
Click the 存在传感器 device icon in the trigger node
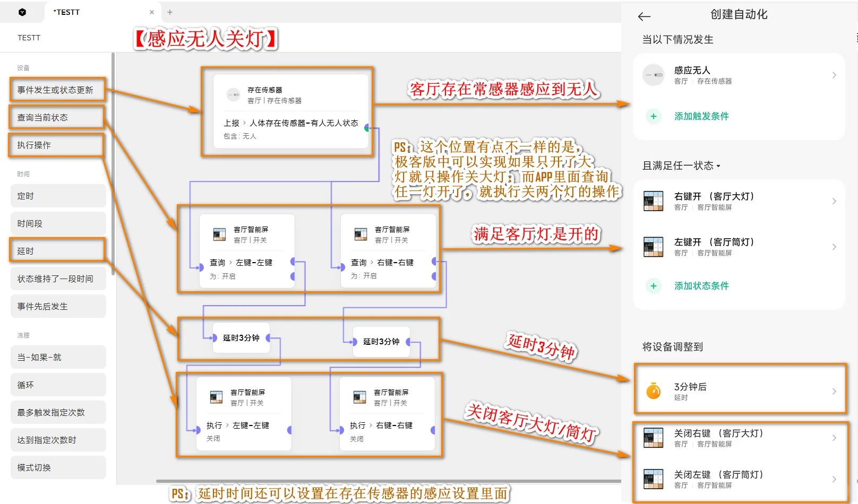click(x=233, y=94)
